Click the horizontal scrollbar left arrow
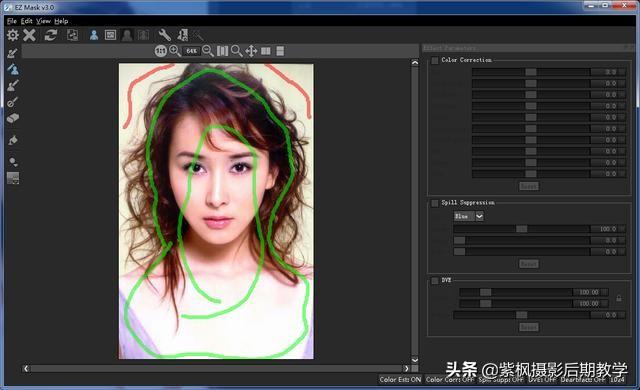640x390 pixels. point(26,369)
